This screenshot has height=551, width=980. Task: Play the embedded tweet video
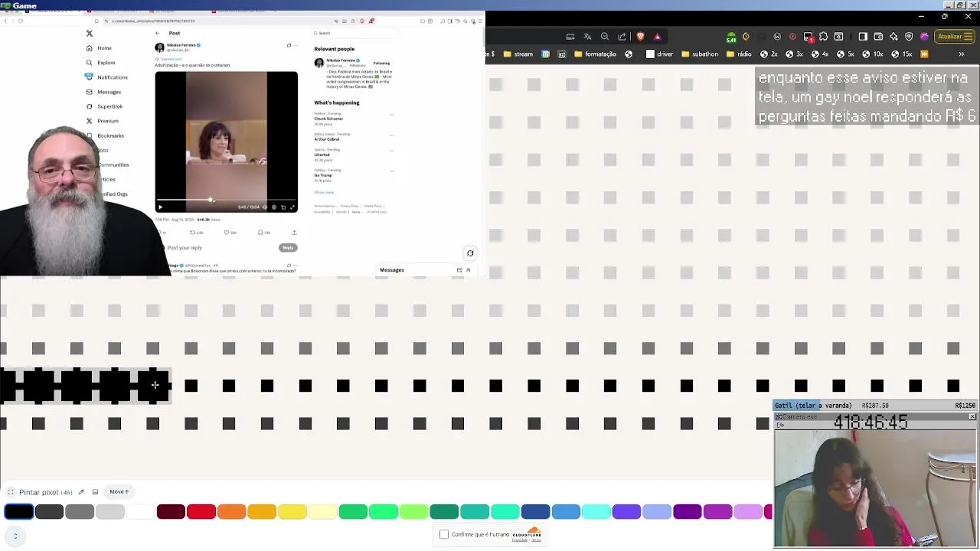pos(160,207)
